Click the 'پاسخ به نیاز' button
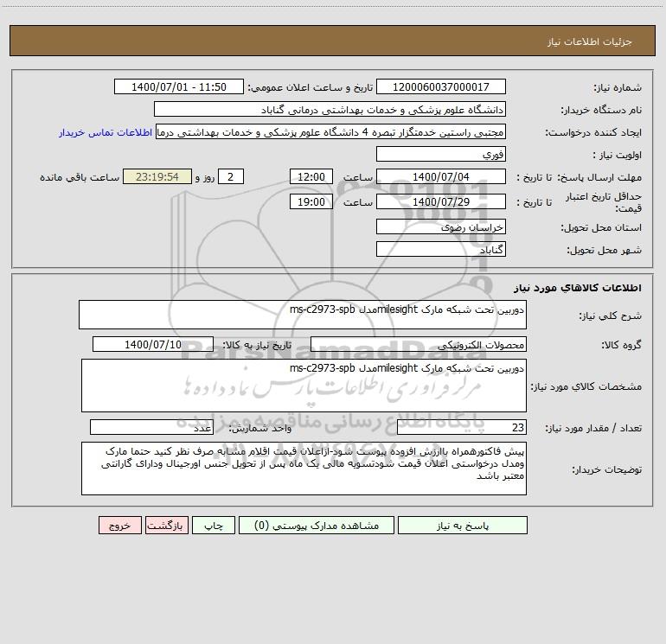Screen dimensions: 666x644 463,525
